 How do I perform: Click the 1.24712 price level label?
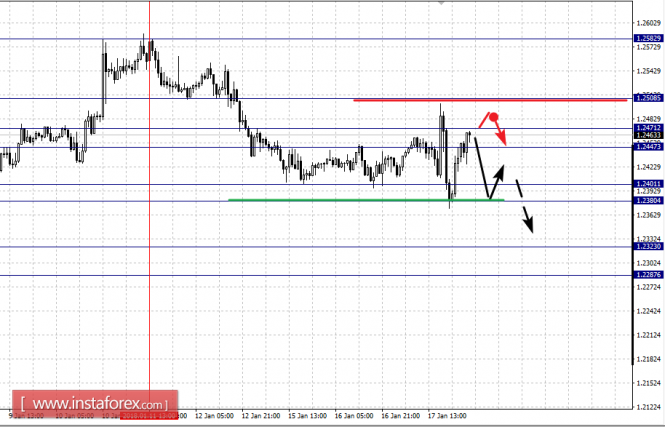click(647, 128)
